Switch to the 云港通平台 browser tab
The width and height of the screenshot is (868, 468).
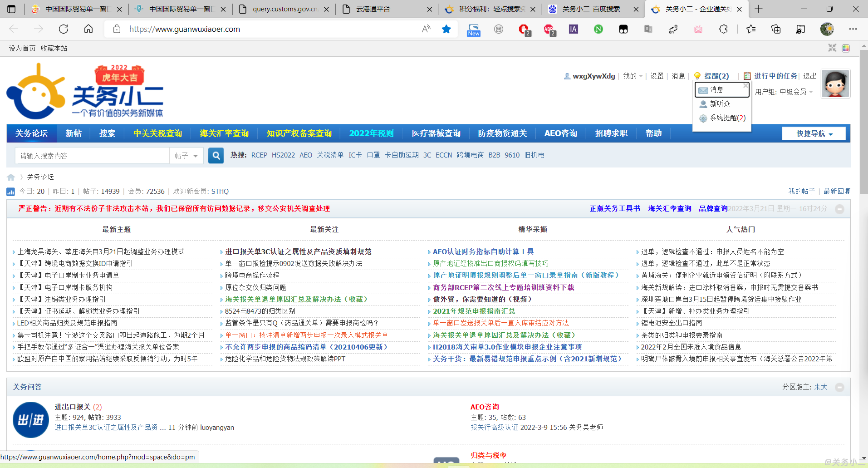point(387,9)
